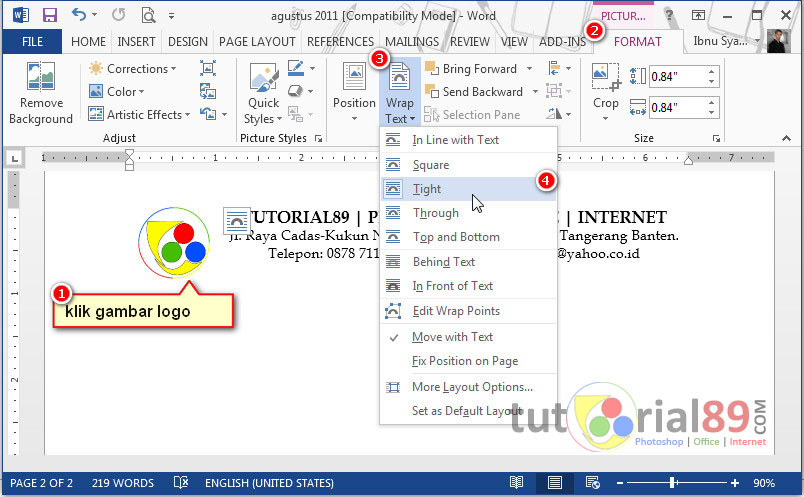Choose Tight text wrapping
This screenshot has width=804, height=497.
click(468, 189)
